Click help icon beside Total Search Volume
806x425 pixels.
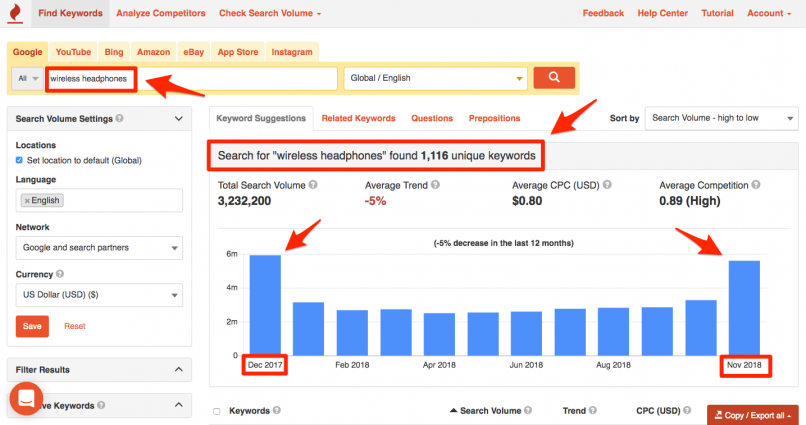point(313,184)
